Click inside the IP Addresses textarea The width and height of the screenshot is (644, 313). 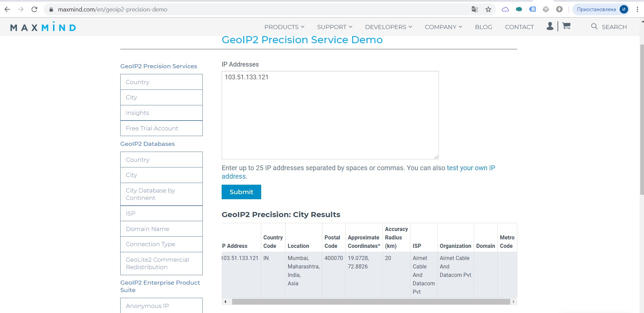coord(330,115)
